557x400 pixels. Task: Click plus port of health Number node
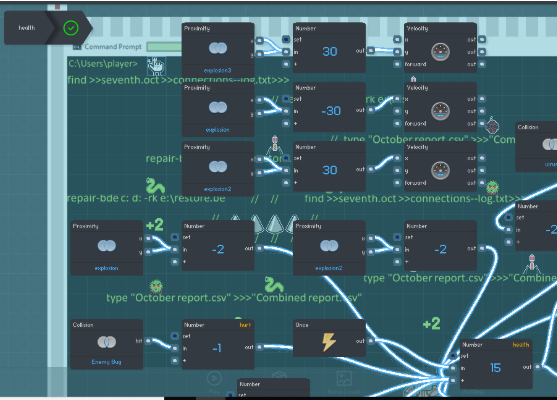click(x=453, y=380)
